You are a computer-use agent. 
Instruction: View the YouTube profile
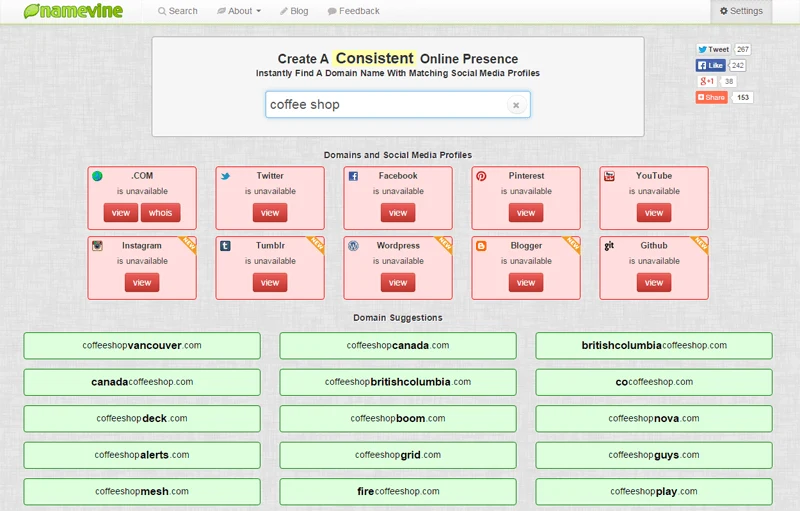click(x=654, y=213)
